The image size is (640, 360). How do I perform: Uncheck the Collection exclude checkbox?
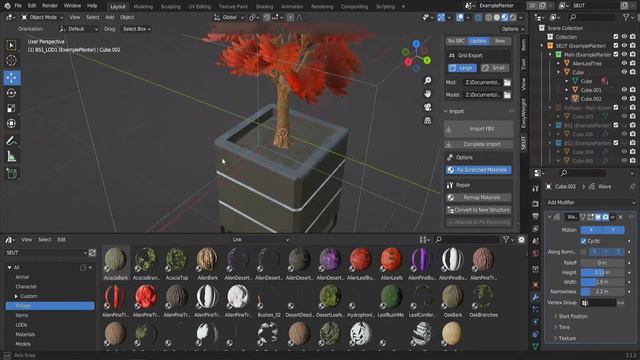pyautogui.click(x=616, y=37)
